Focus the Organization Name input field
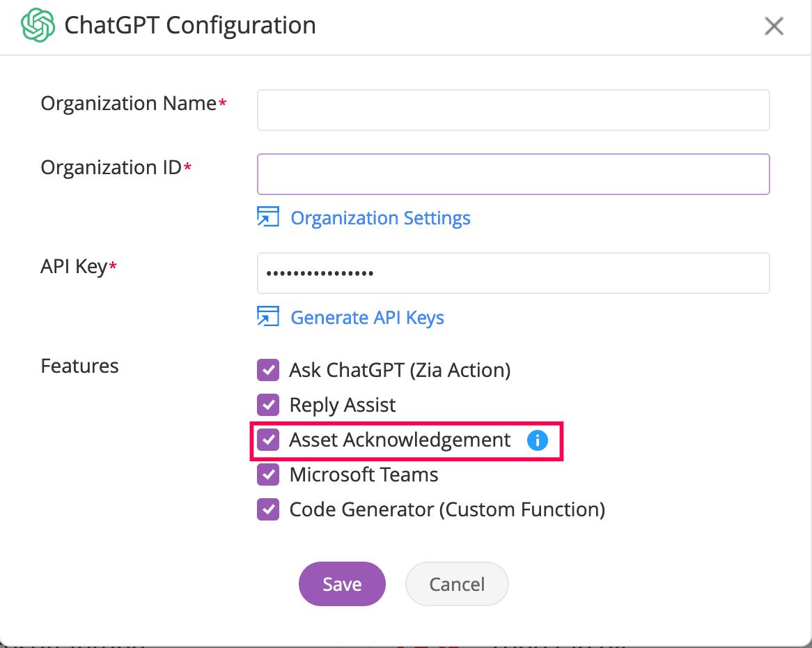 point(513,110)
